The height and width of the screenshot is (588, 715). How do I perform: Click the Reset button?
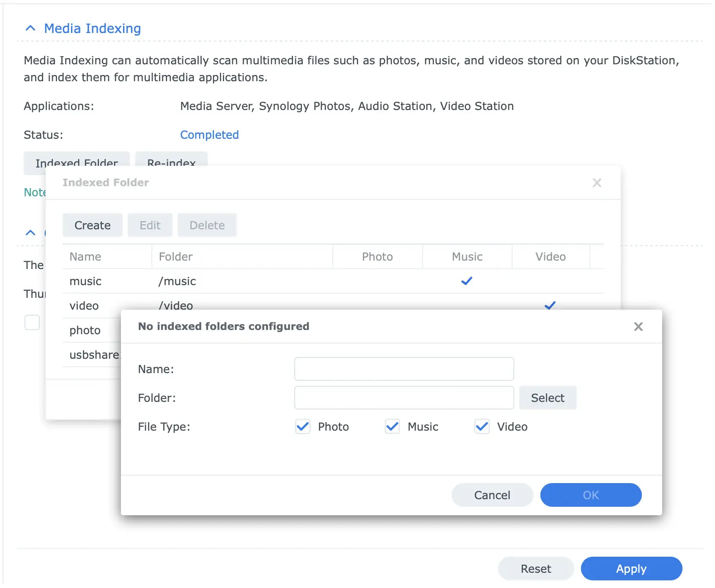536,569
